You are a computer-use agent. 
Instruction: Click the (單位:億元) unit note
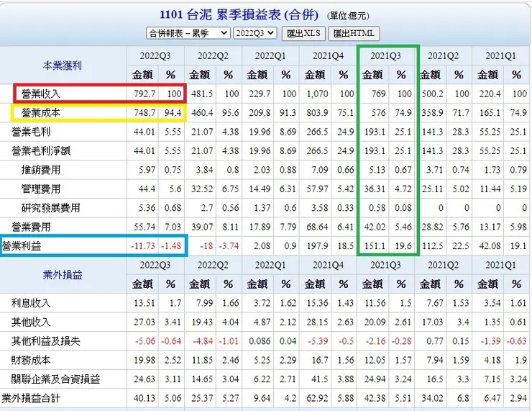[x=348, y=16]
